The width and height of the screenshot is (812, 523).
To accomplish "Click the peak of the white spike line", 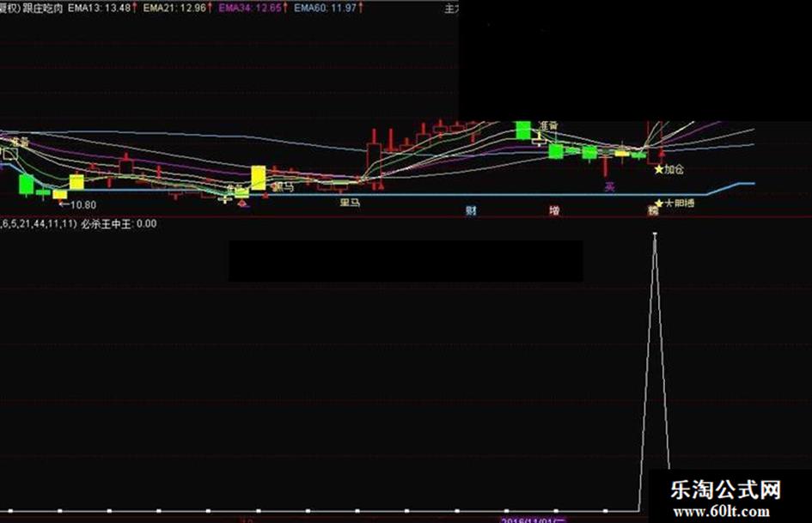I will pos(655,234).
